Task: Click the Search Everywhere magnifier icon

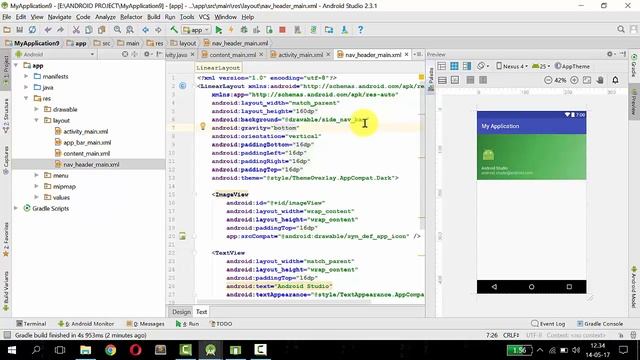Action: point(621,29)
